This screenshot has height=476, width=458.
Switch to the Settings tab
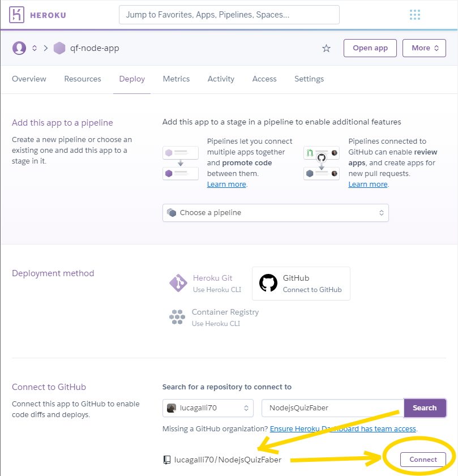(309, 79)
